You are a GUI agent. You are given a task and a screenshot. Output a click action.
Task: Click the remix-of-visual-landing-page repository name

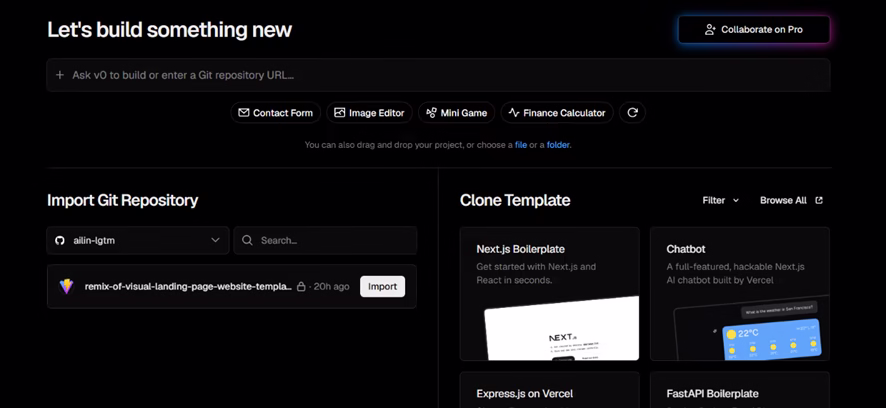pos(188,287)
